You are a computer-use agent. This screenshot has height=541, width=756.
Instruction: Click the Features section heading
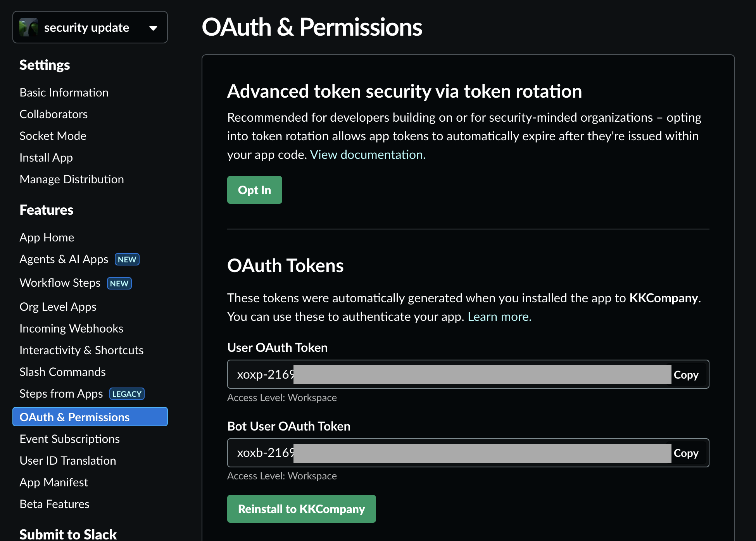[x=47, y=210]
